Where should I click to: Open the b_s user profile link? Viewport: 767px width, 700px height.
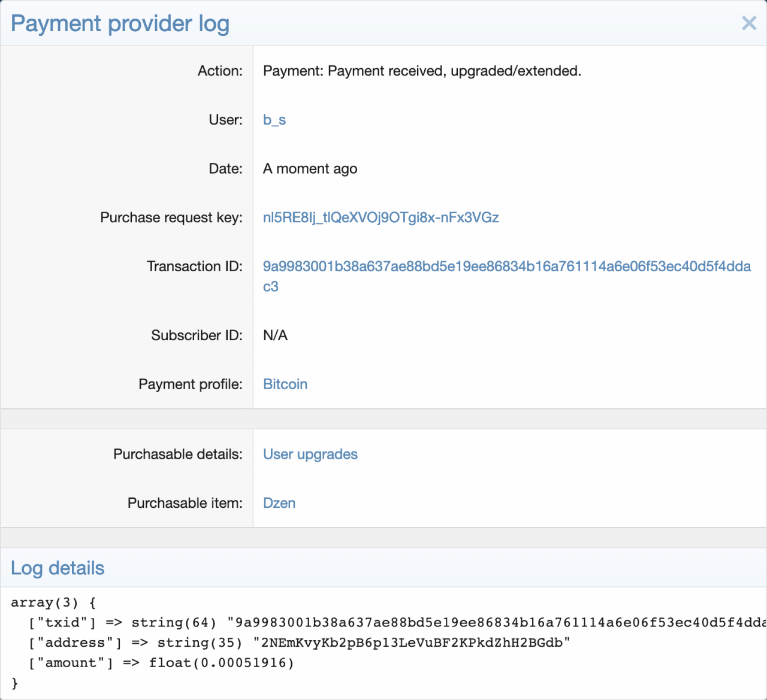coord(274,120)
